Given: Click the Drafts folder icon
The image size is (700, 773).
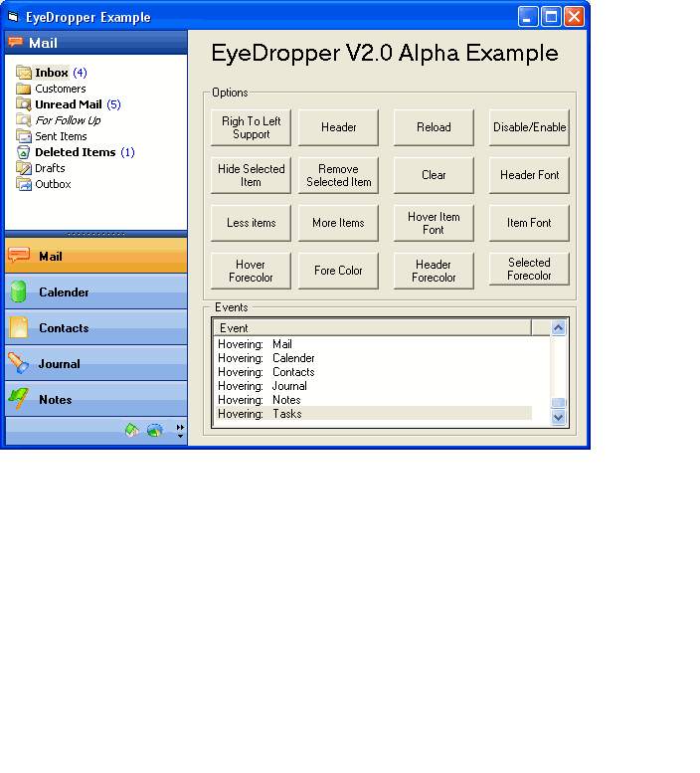Looking at the screenshot, I should 23,167.
